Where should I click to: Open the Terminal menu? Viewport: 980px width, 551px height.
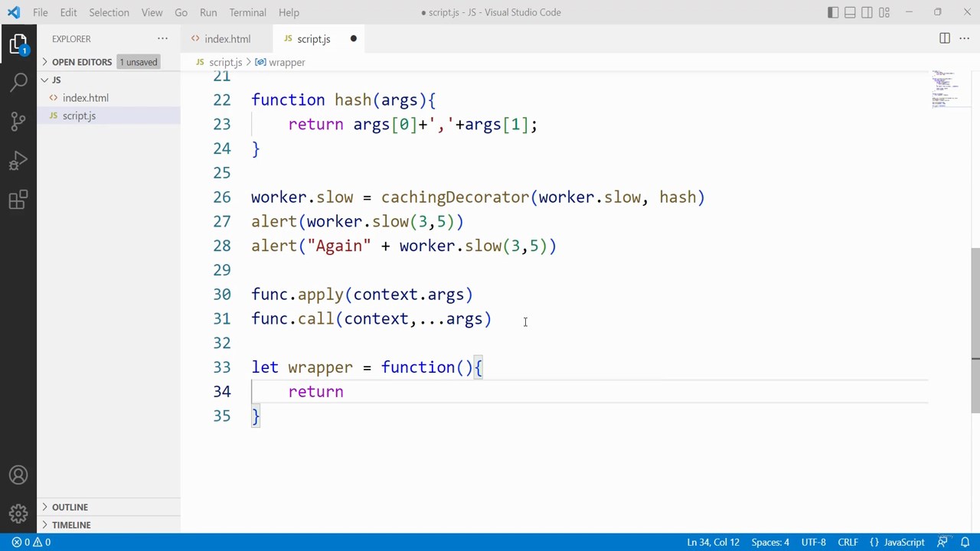(x=247, y=12)
